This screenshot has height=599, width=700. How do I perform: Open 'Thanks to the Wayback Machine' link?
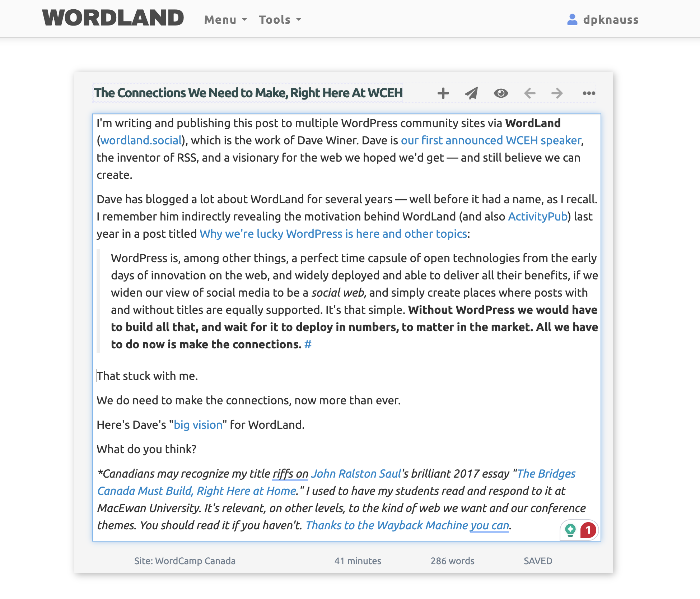coord(407,525)
